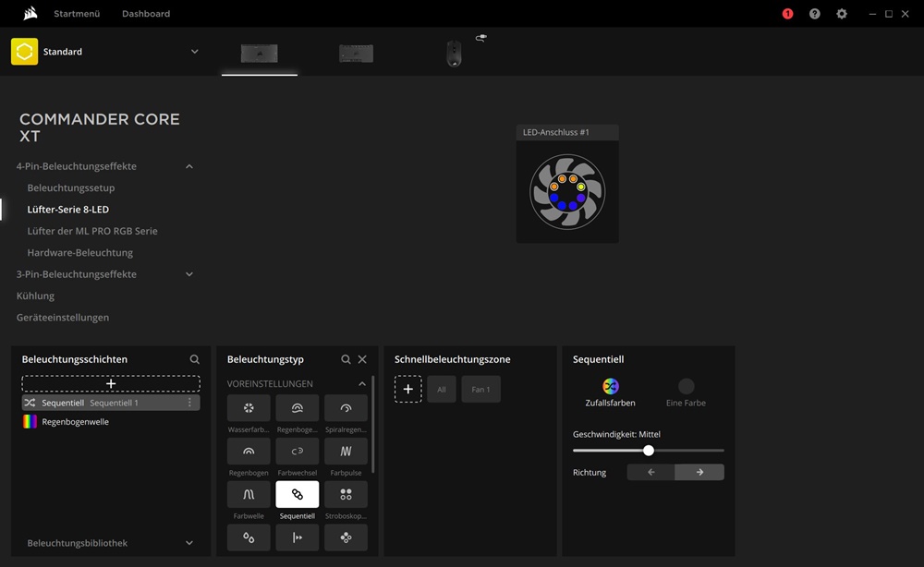The image size is (924, 567).
Task: Click the yellow Standard profile icon
Action: coord(24,52)
